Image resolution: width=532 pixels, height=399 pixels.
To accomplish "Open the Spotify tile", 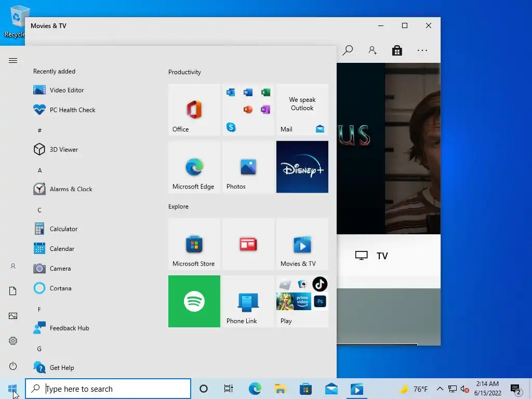I will [194, 301].
